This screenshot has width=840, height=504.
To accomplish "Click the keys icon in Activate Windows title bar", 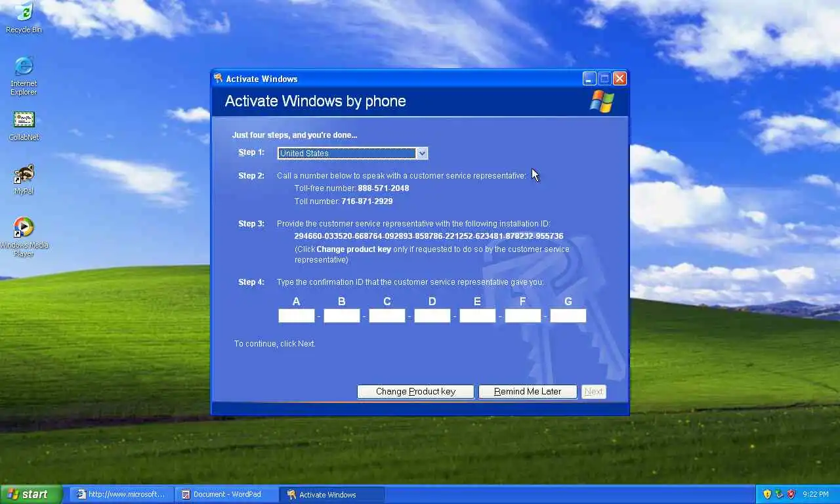I will pos(219,79).
